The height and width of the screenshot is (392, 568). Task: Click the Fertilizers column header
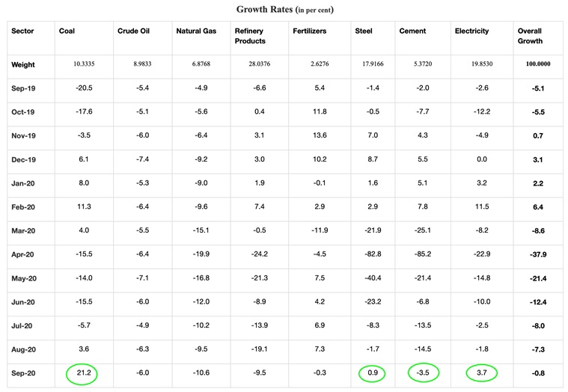pyautogui.click(x=309, y=31)
